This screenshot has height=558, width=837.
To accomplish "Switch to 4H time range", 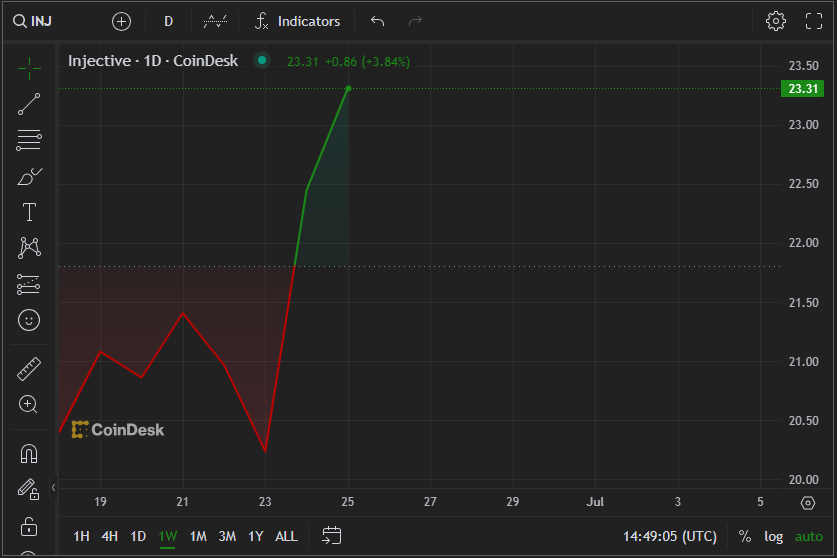I will [x=109, y=536].
